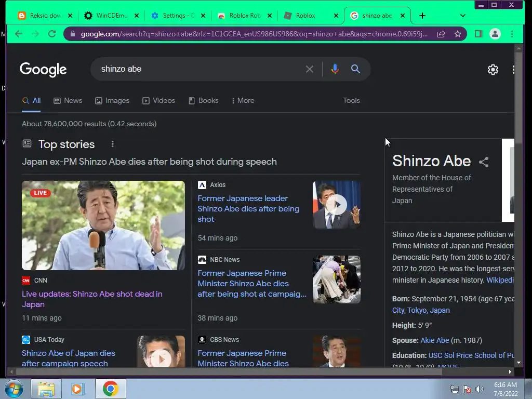Open Top stories three-dot options
Viewport: 532px width, 399px height.
(113, 144)
